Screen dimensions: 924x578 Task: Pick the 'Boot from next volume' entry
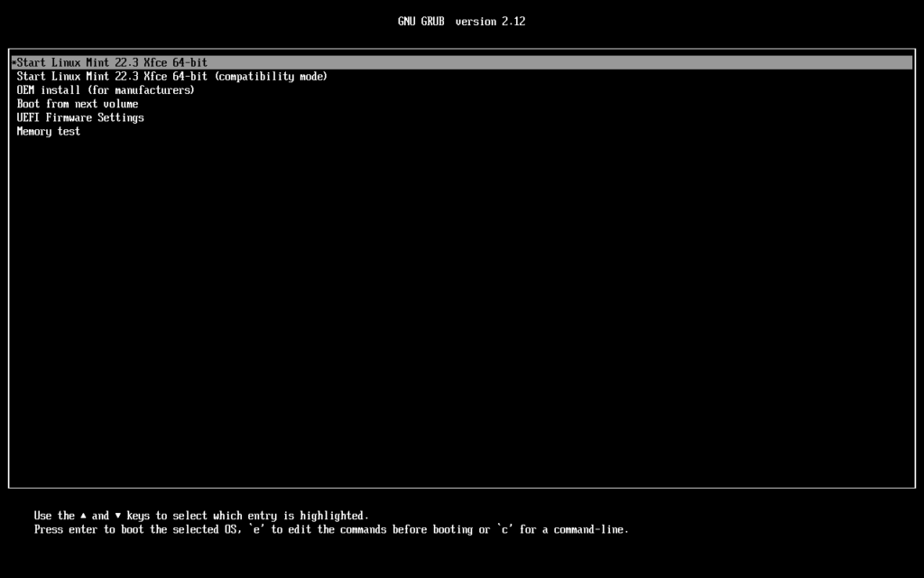pos(78,104)
